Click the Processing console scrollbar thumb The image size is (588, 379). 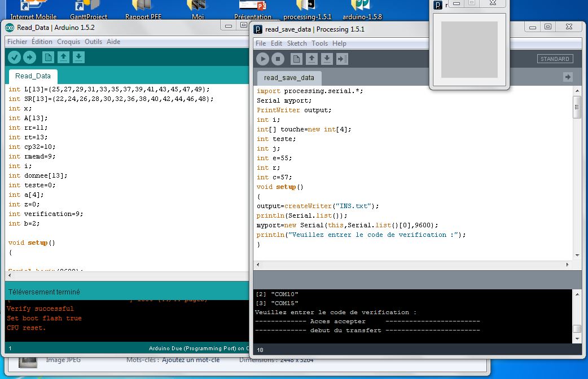(577, 329)
